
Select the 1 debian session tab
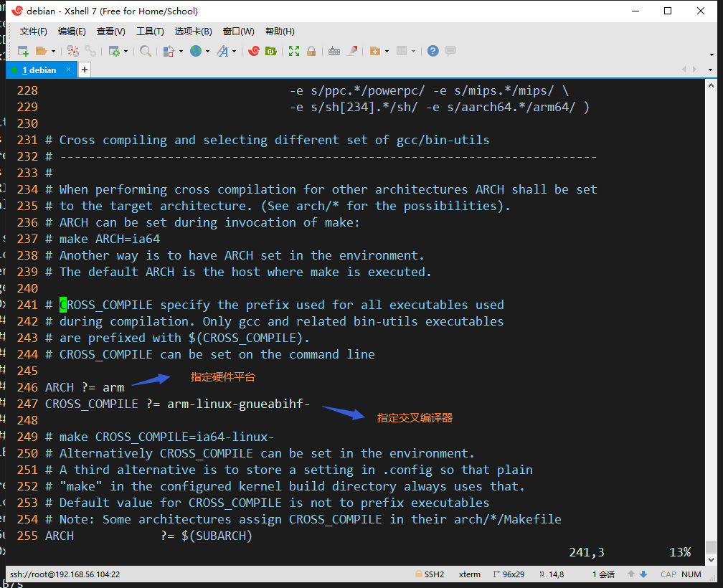[39, 70]
